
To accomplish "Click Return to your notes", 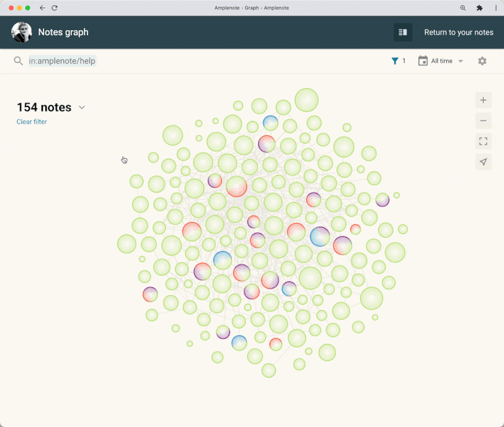I will click(459, 33).
